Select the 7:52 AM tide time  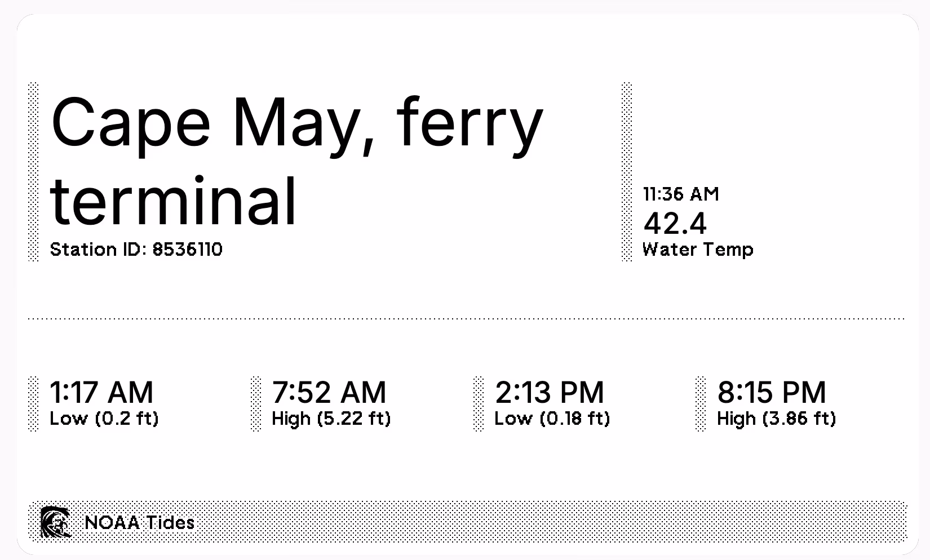click(329, 392)
